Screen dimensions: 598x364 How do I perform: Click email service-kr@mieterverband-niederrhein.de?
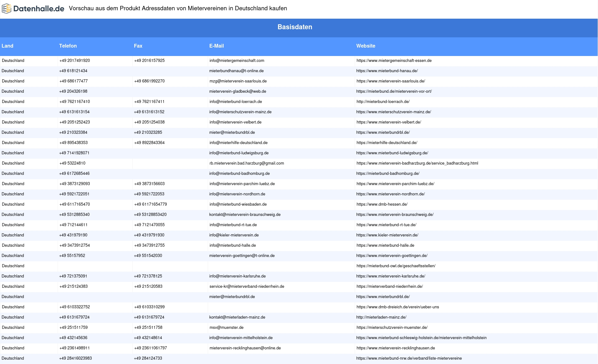pyautogui.click(x=247, y=287)
